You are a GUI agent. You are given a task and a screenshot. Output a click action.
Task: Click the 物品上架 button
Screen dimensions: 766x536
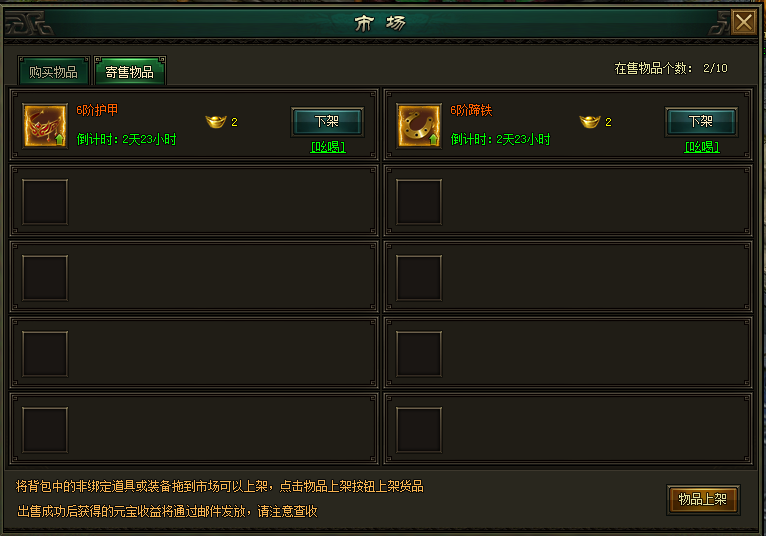click(703, 499)
